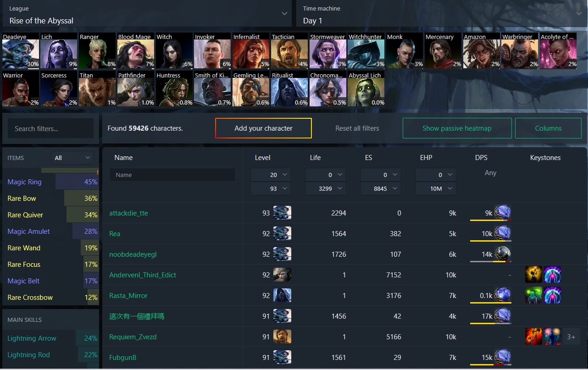
Task: Toggle the Magic Ring item filter
Action: click(x=50, y=182)
